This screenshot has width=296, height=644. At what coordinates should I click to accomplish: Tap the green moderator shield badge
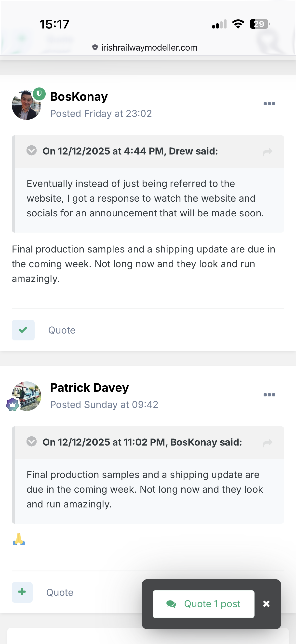click(39, 94)
